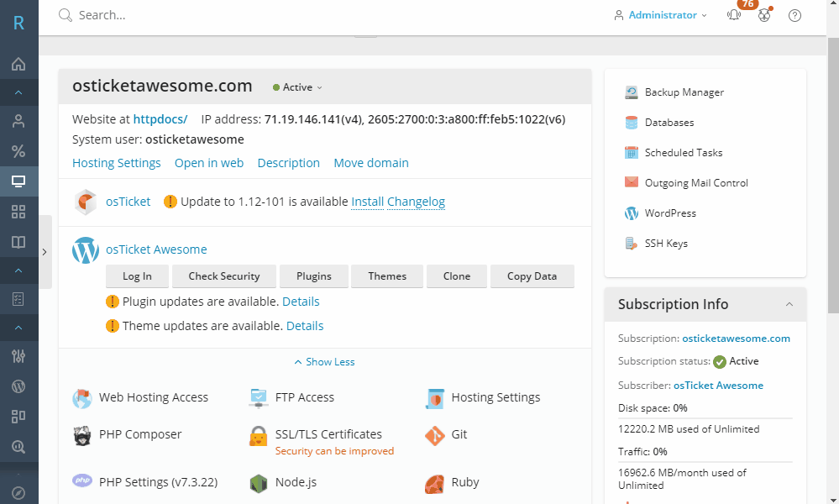Viewport: 839px width, 504px height.
Task: Click the Move domain link
Action: point(371,163)
